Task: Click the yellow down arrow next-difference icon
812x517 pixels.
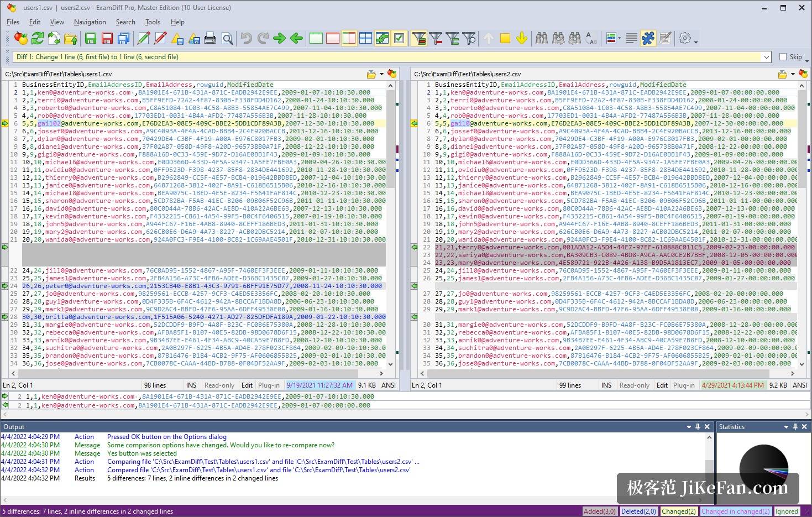Action: tap(522, 38)
